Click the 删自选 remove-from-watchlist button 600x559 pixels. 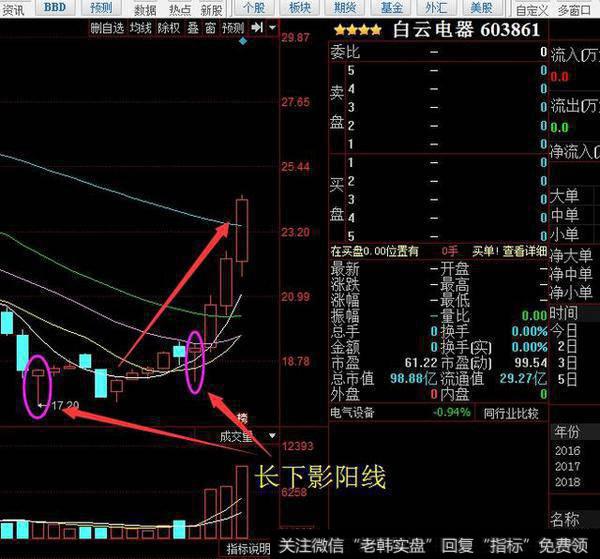(108, 28)
